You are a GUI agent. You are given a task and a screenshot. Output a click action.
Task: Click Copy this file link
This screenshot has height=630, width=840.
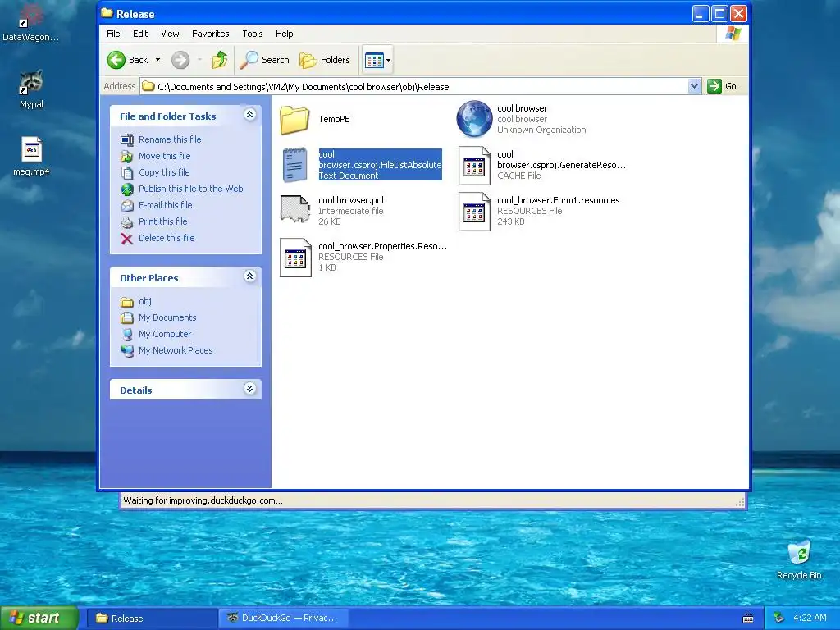(x=164, y=172)
